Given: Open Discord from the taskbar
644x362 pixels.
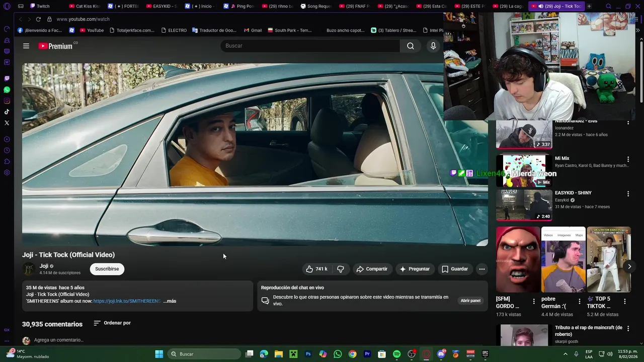Looking at the screenshot, I should (x=441, y=354).
